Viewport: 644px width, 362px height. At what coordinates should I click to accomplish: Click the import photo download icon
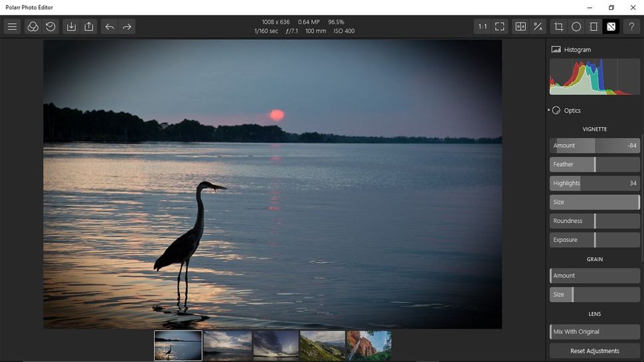click(x=71, y=27)
